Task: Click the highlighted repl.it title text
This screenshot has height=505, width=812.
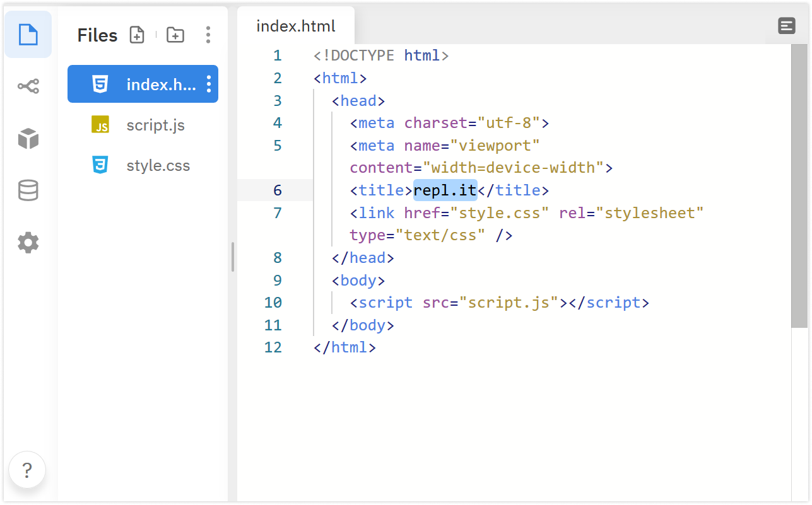Action: coord(445,190)
